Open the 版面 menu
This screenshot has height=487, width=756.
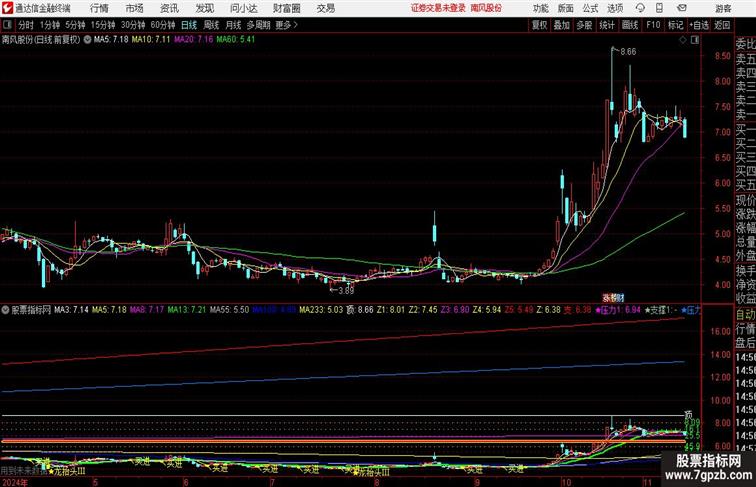(566, 8)
